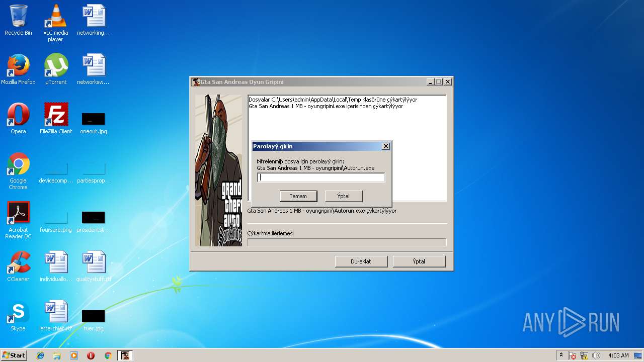The width and height of the screenshot is (644, 362).
Task: Select the GTA extractor taskbar button
Action: [x=125, y=355]
